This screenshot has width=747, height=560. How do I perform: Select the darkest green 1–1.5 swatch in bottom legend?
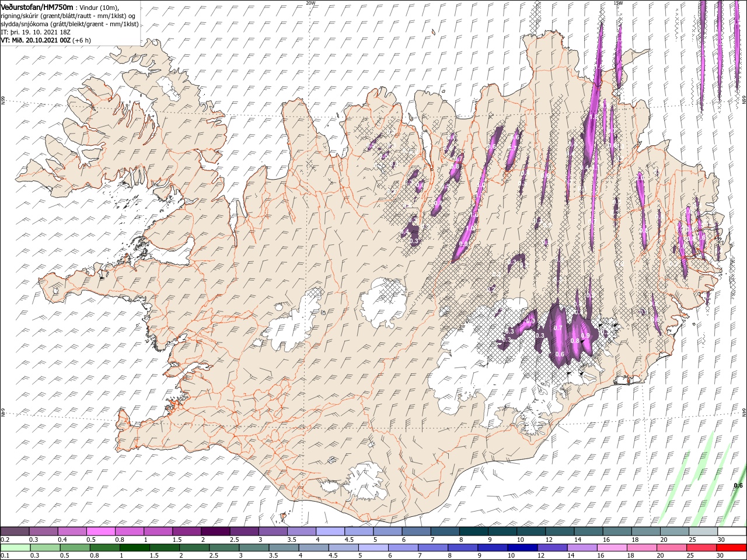(x=134, y=548)
